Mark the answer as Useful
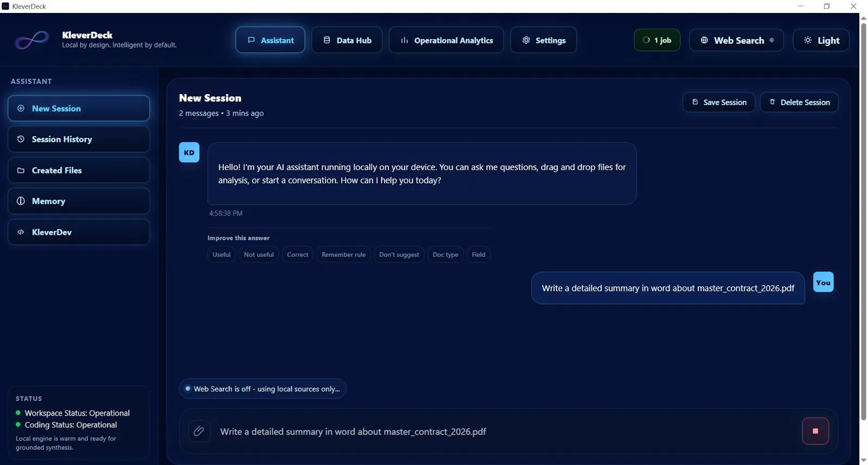This screenshot has height=465, width=868. (x=221, y=254)
